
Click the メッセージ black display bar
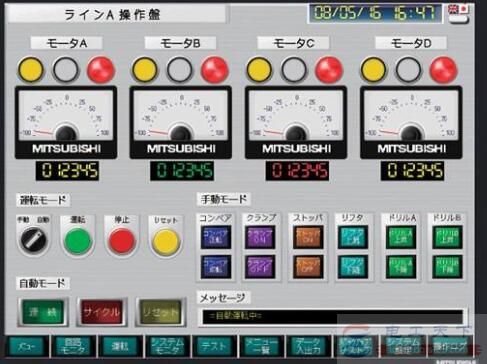click(332, 316)
